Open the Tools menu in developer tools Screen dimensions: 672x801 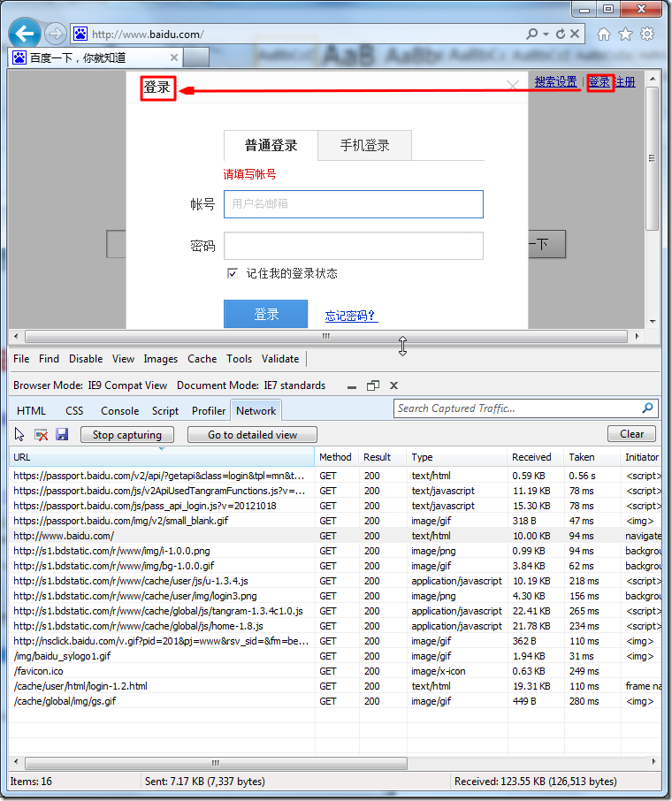click(239, 359)
